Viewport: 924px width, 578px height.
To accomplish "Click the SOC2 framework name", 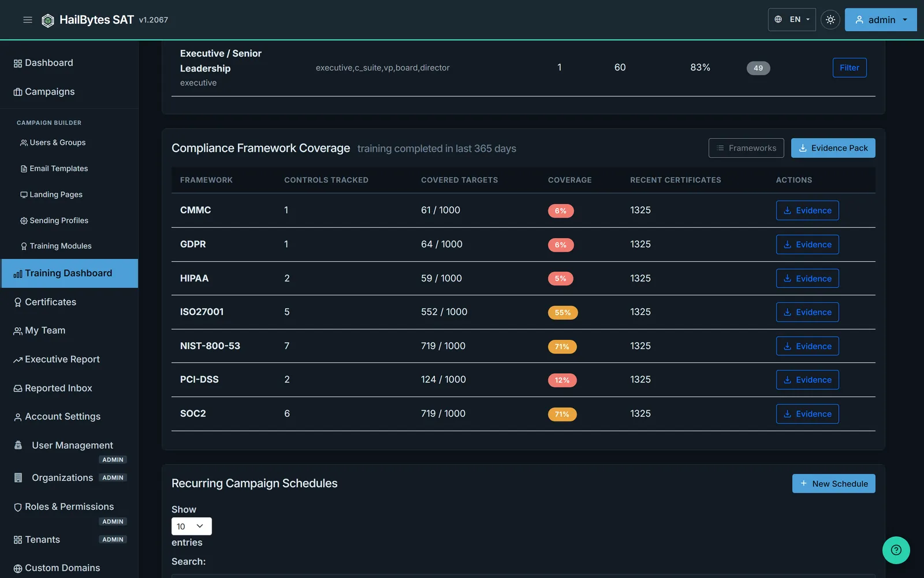I will (x=193, y=414).
